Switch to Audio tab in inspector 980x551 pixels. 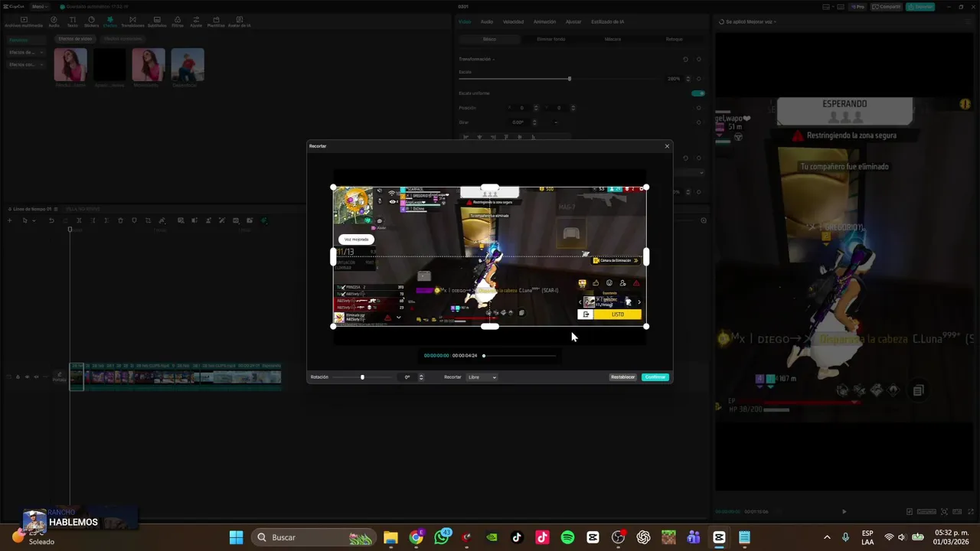pyautogui.click(x=487, y=21)
